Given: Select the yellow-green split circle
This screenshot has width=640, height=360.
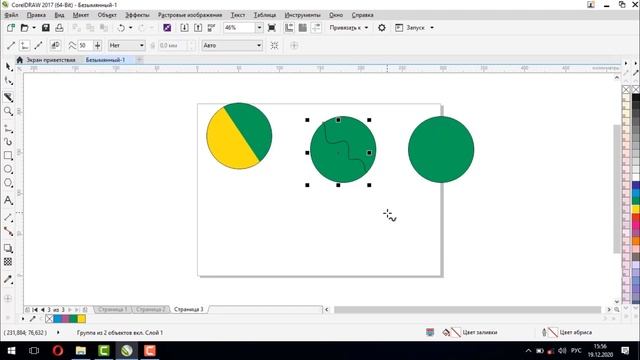Looking at the screenshot, I should point(239,136).
